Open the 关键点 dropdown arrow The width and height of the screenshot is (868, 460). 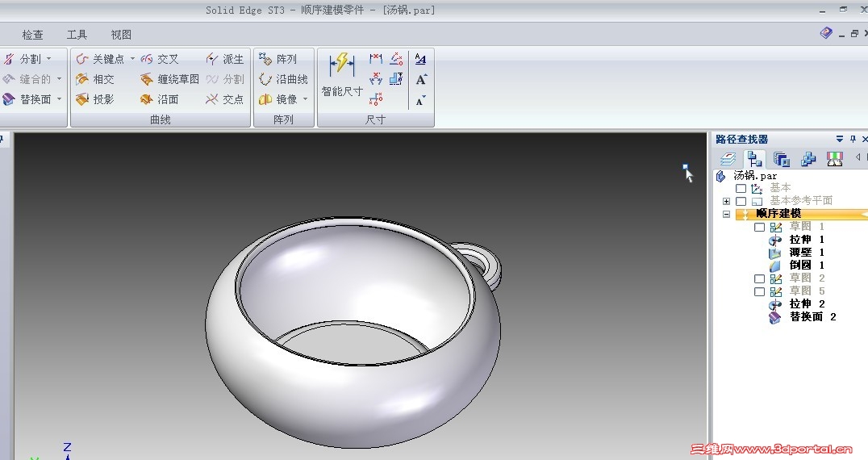pos(132,58)
